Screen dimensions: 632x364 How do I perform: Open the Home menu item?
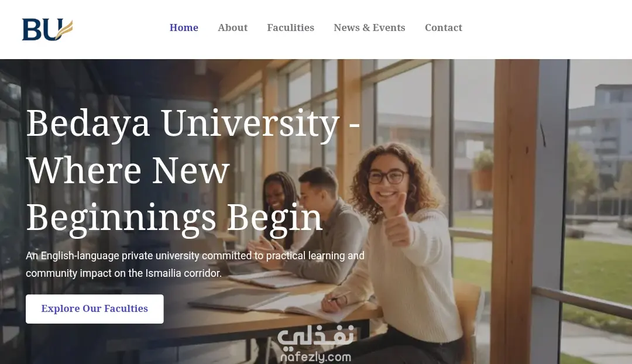click(x=184, y=28)
